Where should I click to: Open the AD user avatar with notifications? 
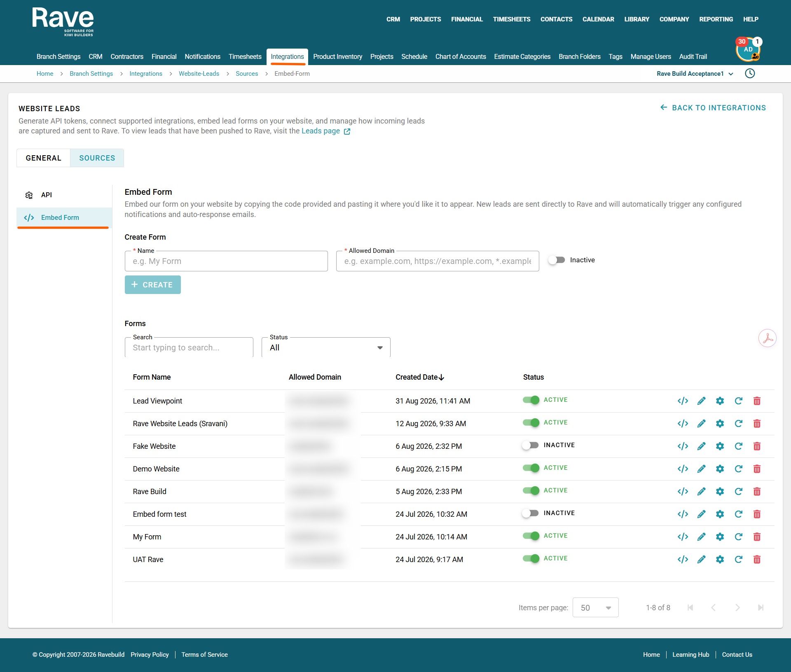tap(748, 50)
